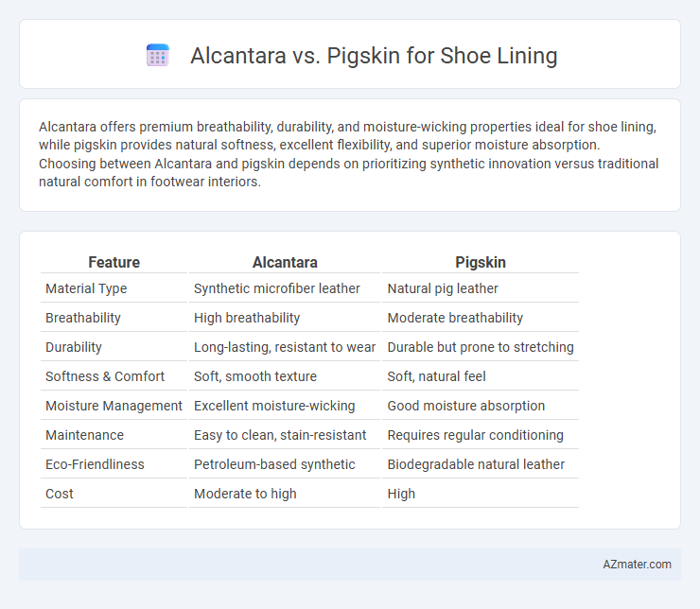Image resolution: width=700 pixels, height=609 pixels.
Task: Click the 'Durability' row label
Action: (x=74, y=347)
